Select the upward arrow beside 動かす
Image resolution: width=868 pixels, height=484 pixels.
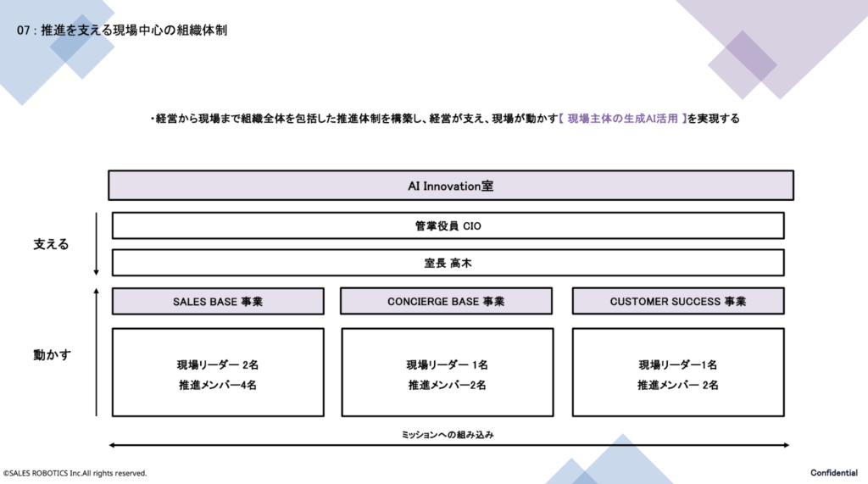tap(97, 352)
